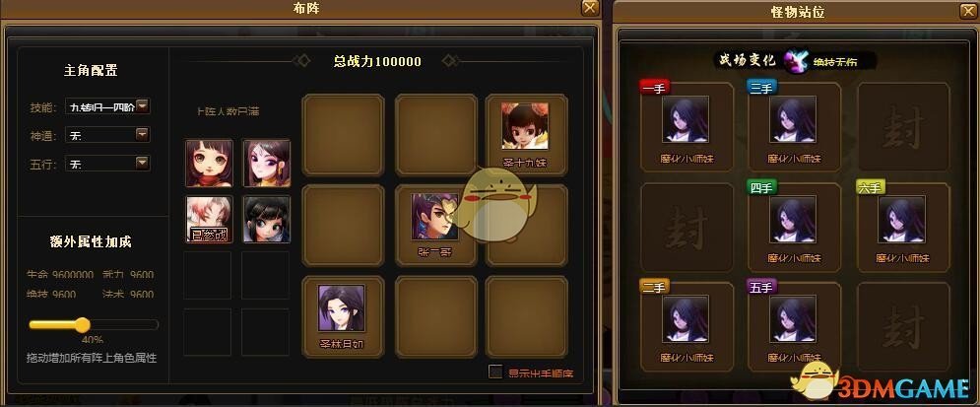The height and width of the screenshot is (407, 980).
Task: Click the white-haired hero marked 已参战
Action: (x=210, y=220)
